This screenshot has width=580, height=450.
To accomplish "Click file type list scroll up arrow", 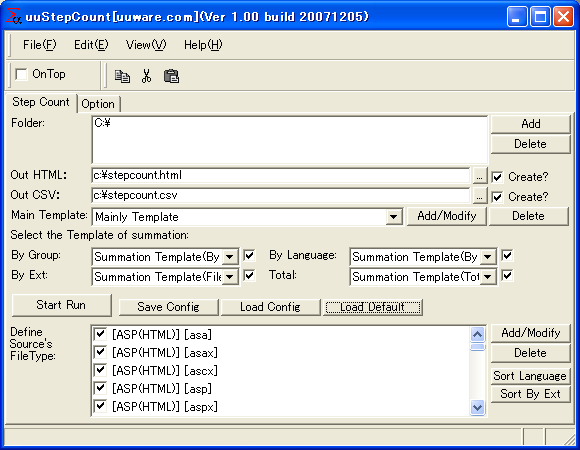I will click(478, 334).
